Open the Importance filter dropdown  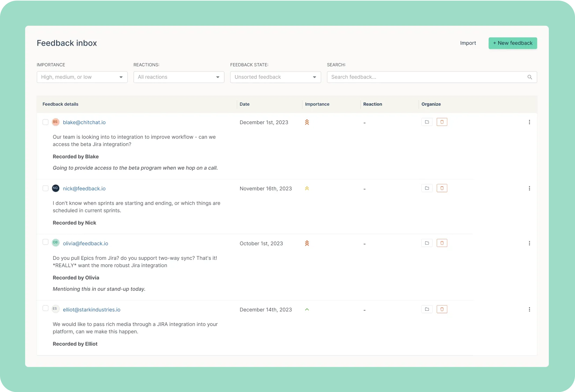(x=82, y=77)
